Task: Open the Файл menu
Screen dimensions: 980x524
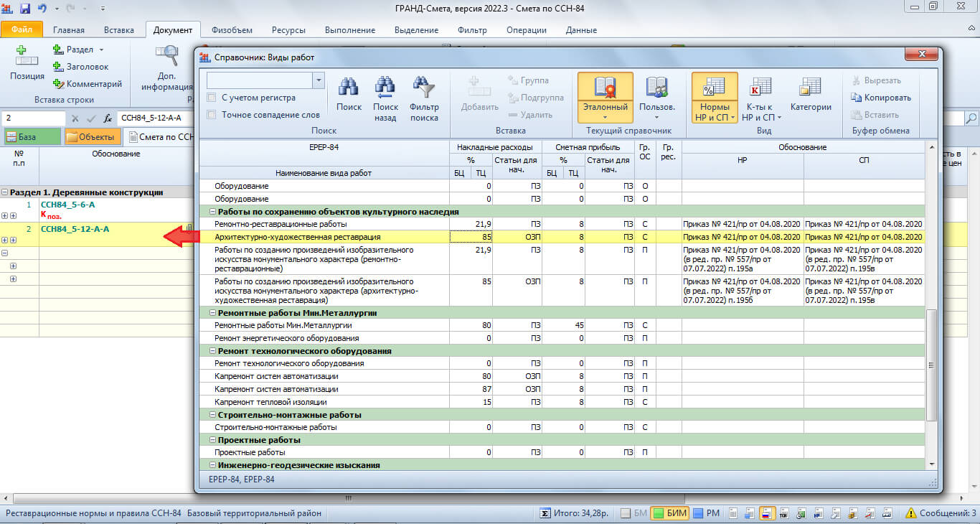Action: tap(22, 30)
